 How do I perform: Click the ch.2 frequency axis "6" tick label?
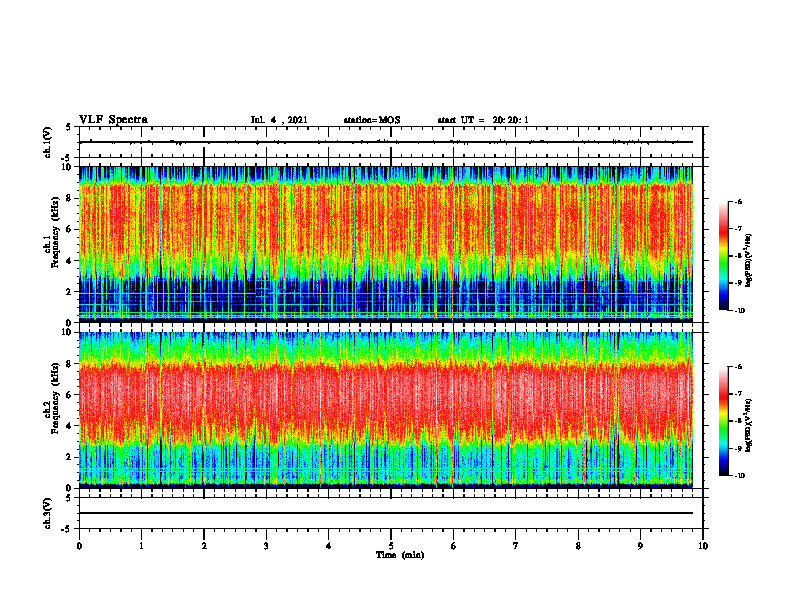[69, 394]
